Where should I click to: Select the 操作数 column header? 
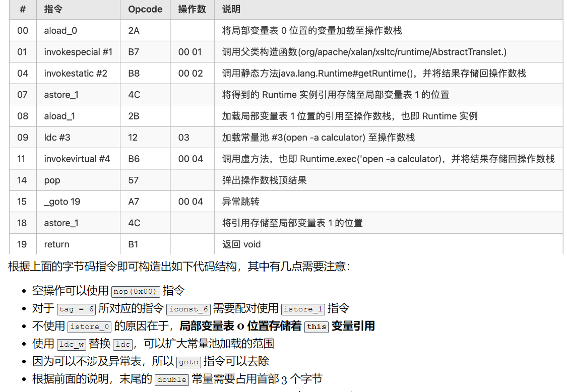[192, 9]
